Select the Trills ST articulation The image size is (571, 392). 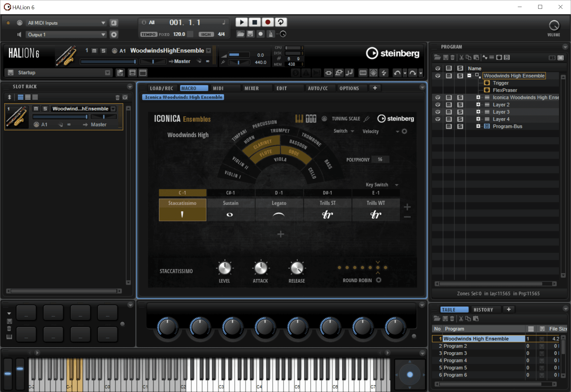pos(327,210)
